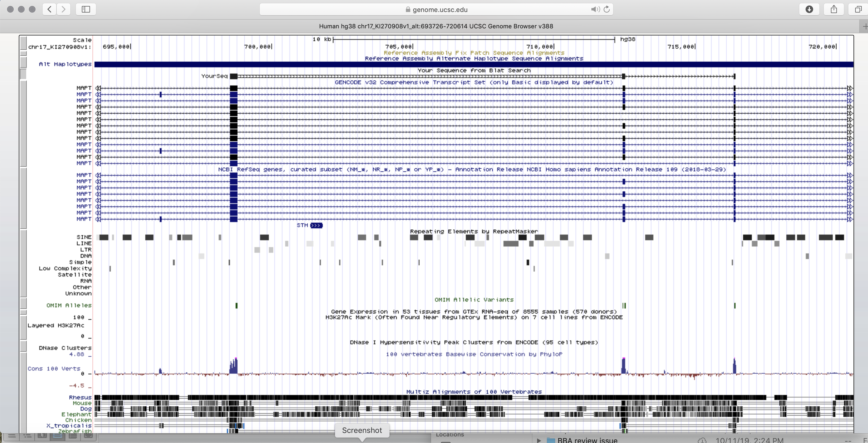Open a new tab with plus button

coord(865,26)
